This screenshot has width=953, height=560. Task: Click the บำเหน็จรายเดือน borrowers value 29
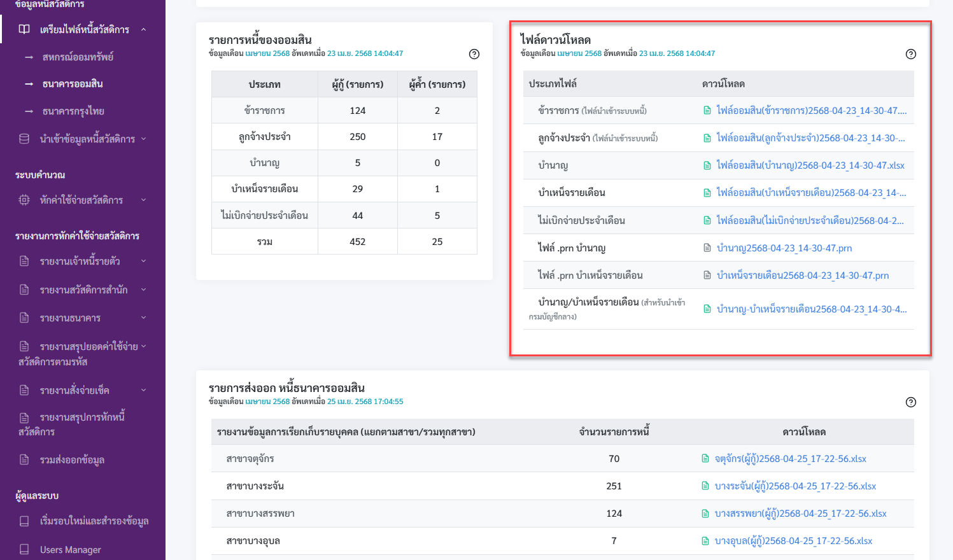point(358,189)
